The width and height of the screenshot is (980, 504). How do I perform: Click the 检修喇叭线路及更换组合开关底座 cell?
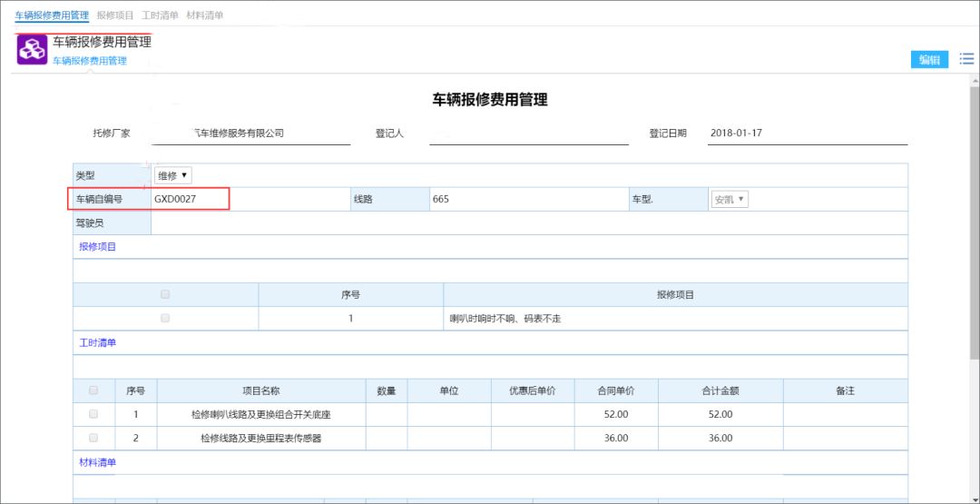coord(260,414)
